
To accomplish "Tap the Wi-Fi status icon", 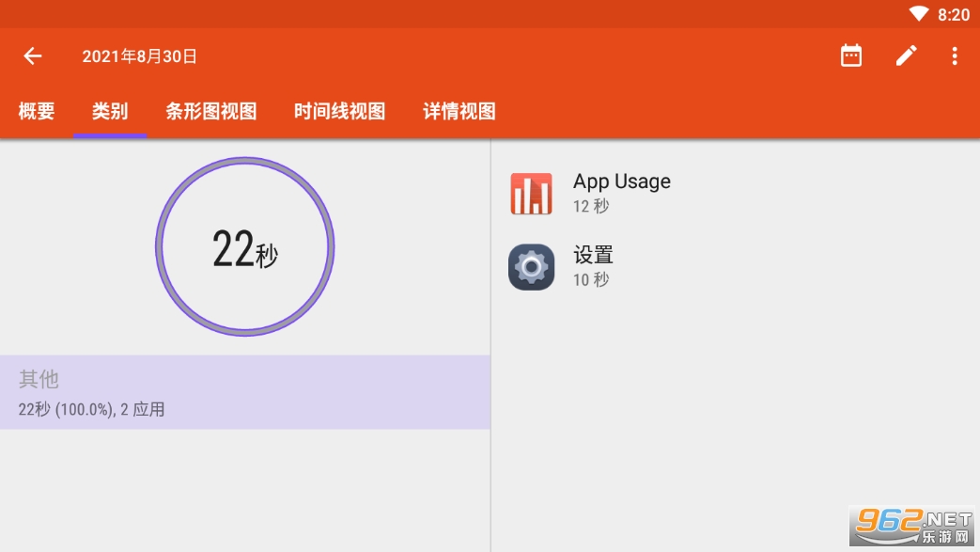I will point(918,14).
